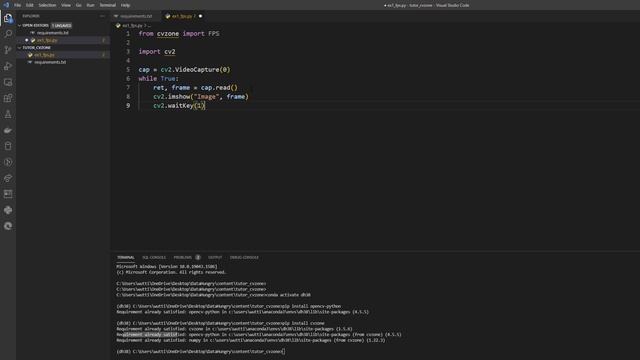
Task: Open the Help menu
Action: click(x=125, y=5)
